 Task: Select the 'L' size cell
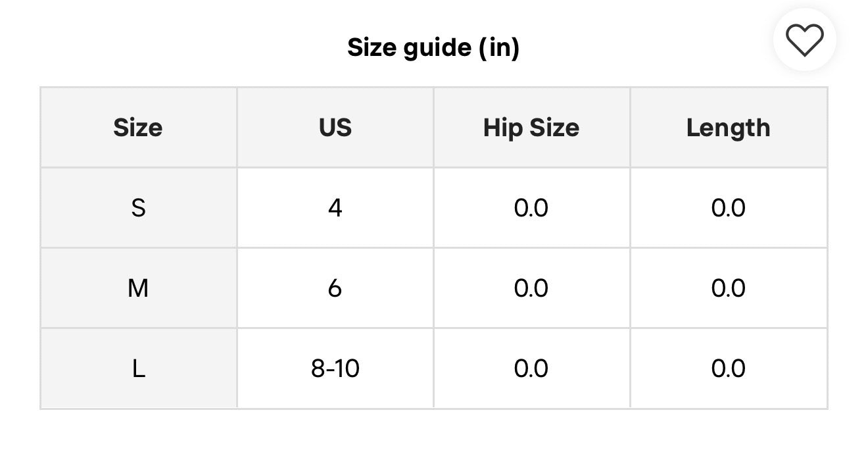tap(138, 368)
